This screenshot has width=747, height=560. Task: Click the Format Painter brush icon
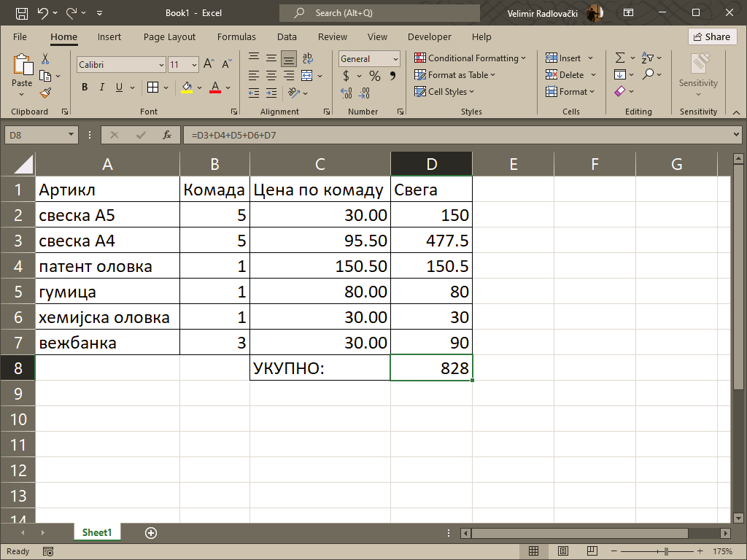[45, 93]
